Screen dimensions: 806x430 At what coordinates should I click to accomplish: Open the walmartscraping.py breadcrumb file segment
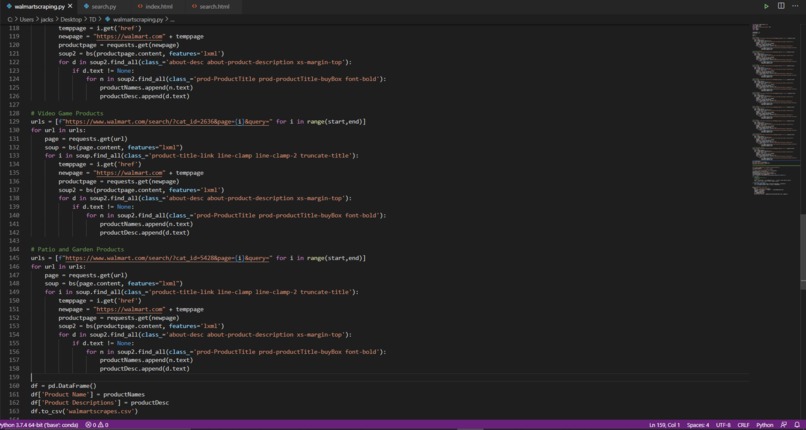[x=134, y=20]
